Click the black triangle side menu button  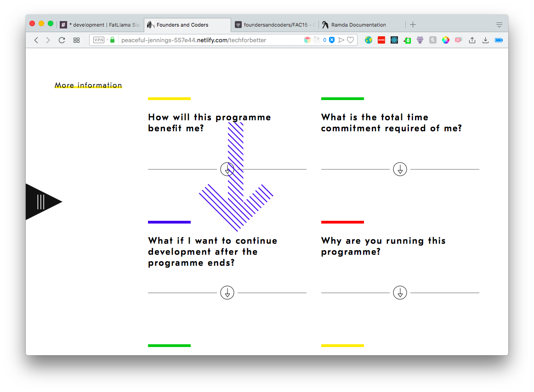click(41, 202)
